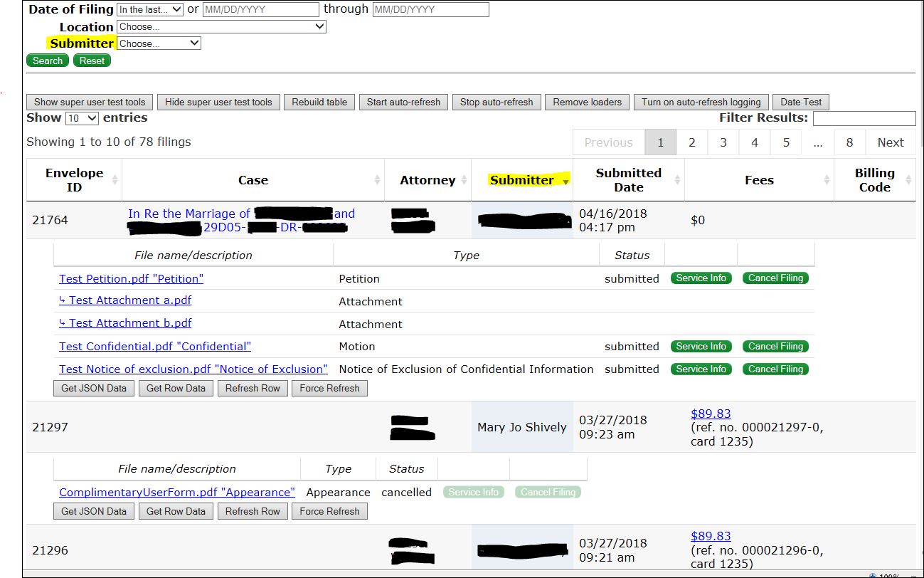
Task: Show super user test tools
Action: pos(89,102)
